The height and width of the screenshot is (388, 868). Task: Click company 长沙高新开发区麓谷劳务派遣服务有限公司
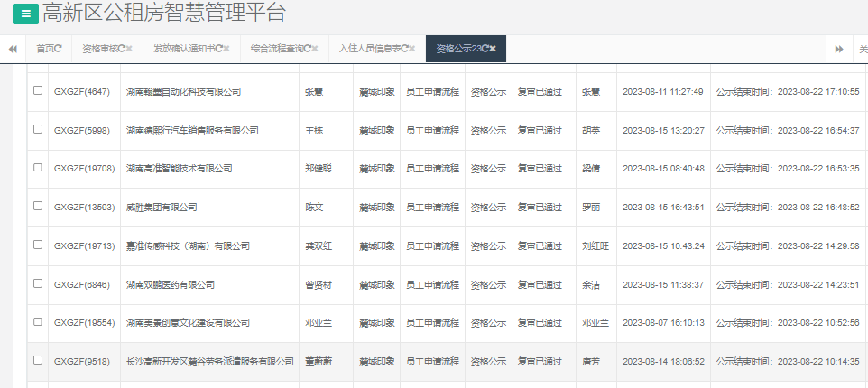click(x=210, y=362)
